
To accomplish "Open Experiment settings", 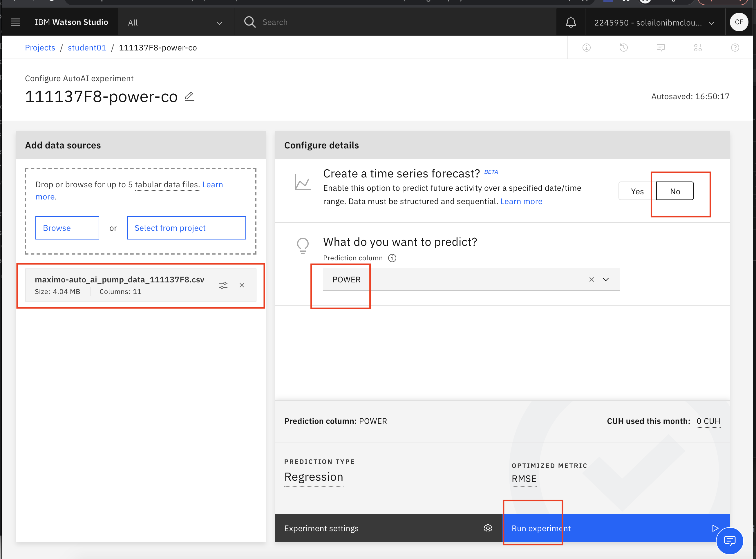I will click(x=388, y=528).
